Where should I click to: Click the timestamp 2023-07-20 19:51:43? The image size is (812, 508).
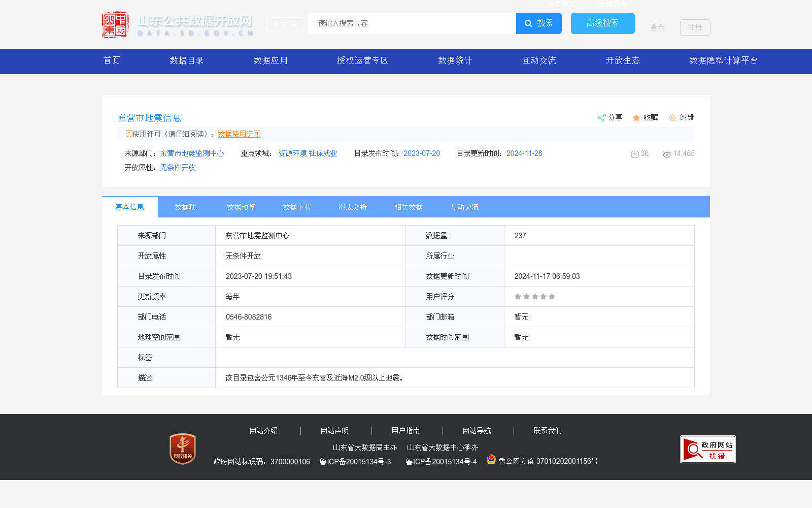[x=259, y=276]
